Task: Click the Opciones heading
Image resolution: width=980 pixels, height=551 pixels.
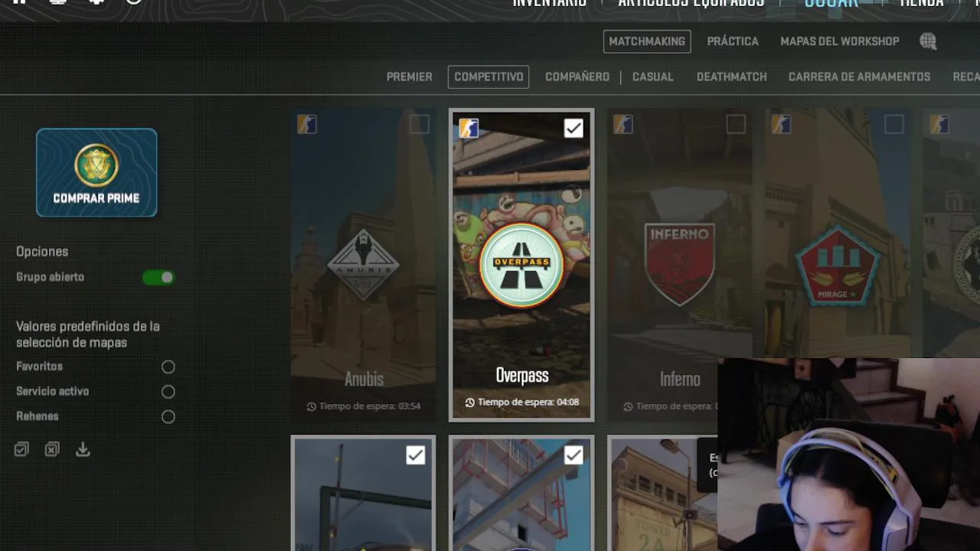Action: (x=42, y=252)
